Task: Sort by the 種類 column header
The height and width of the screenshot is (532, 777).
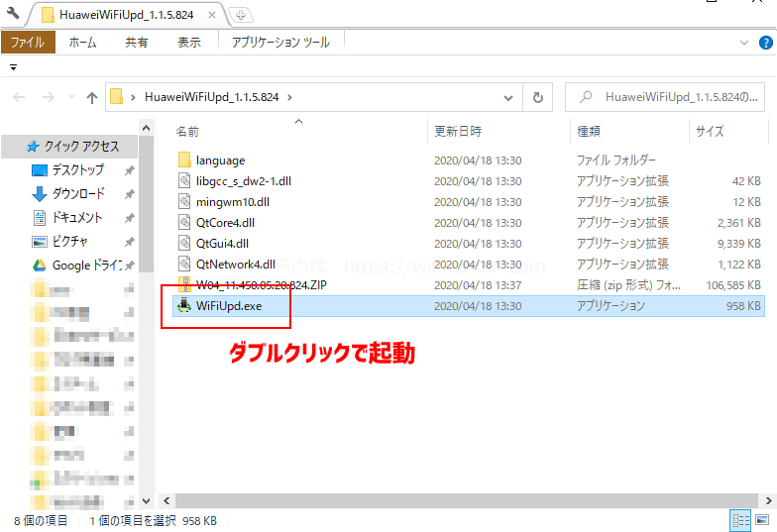Action: click(589, 131)
